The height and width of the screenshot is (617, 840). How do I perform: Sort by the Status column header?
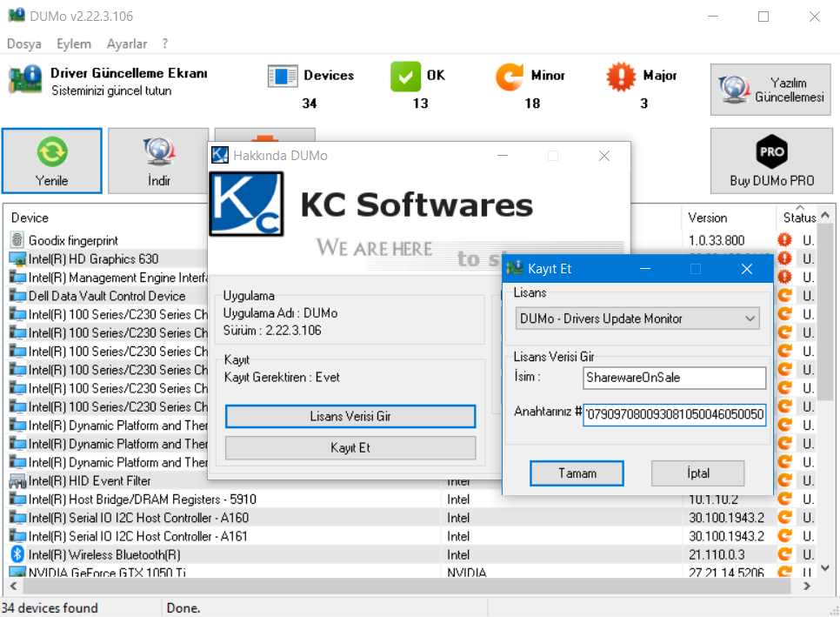tap(799, 218)
